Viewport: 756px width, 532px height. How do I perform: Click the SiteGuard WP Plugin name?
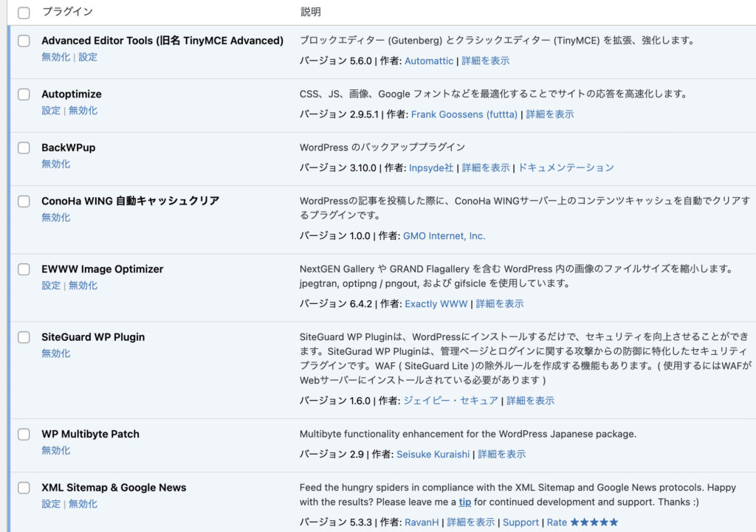(93, 337)
